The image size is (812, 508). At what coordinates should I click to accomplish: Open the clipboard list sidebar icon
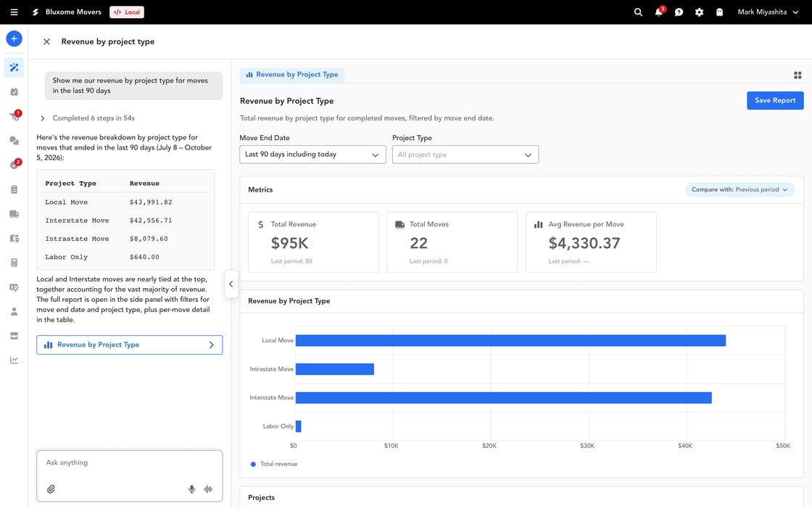14,189
